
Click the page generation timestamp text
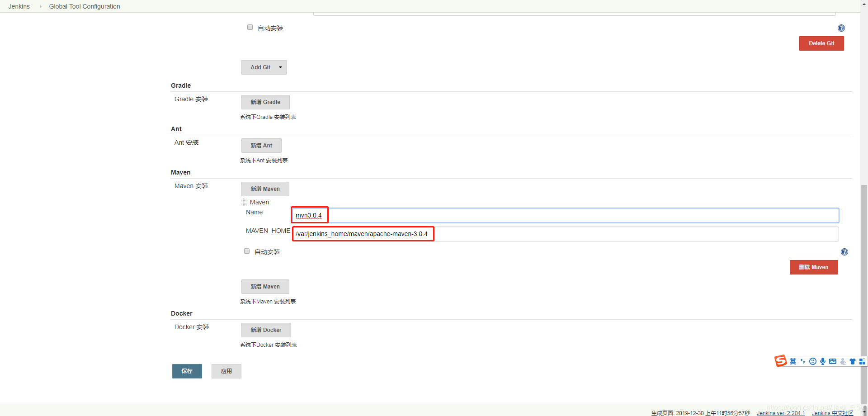pos(701,413)
